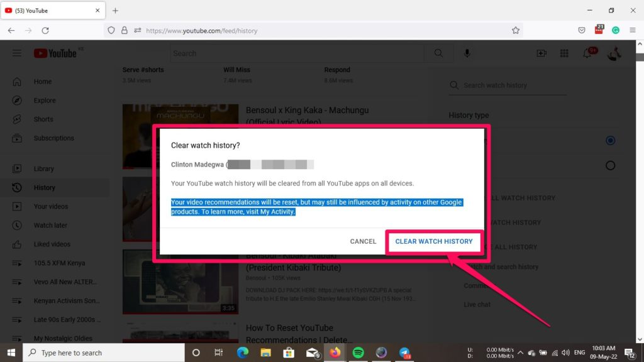Click the YouTube logo
644x362 pixels.
[55, 53]
